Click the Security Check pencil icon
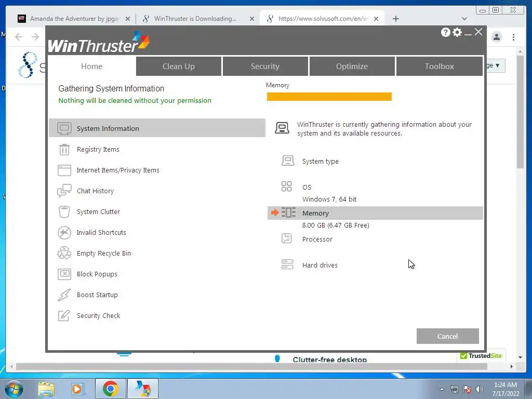This screenshot has height=399, width=532. [x=64, y=315]
